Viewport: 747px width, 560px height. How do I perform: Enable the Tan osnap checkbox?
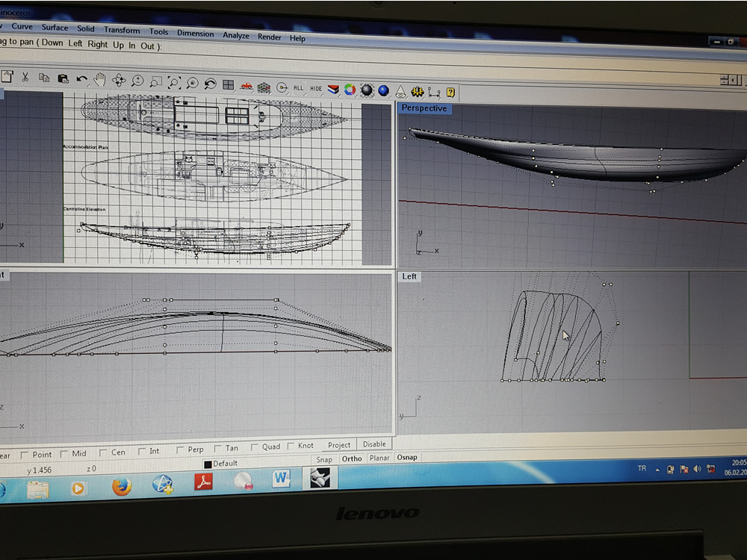pyautogui.click(x=217, y=448)
